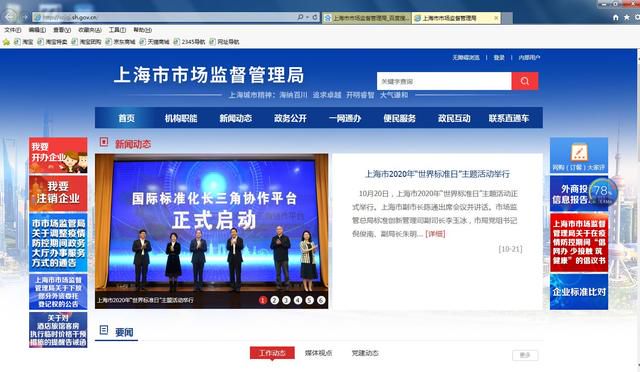Select carousel slide indicator 5
This screenshot has height=372, width=640.
(309, 300)
